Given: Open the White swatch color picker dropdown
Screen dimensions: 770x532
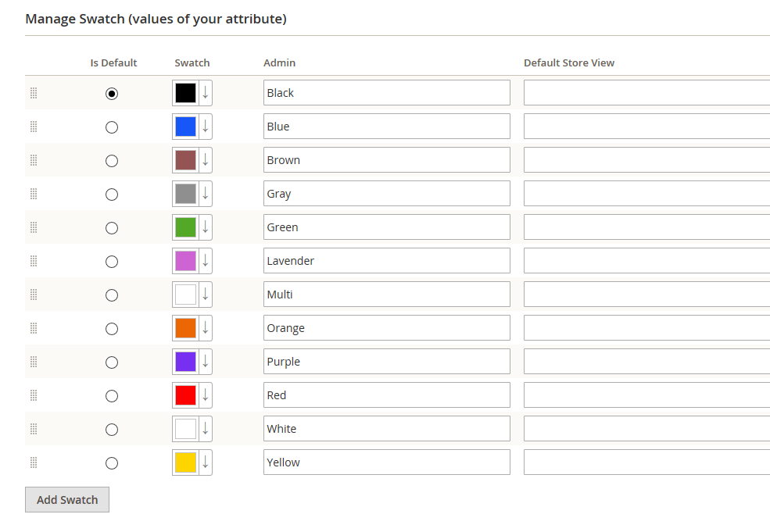Looking at the screenshot, I should [x=205, y=428].
